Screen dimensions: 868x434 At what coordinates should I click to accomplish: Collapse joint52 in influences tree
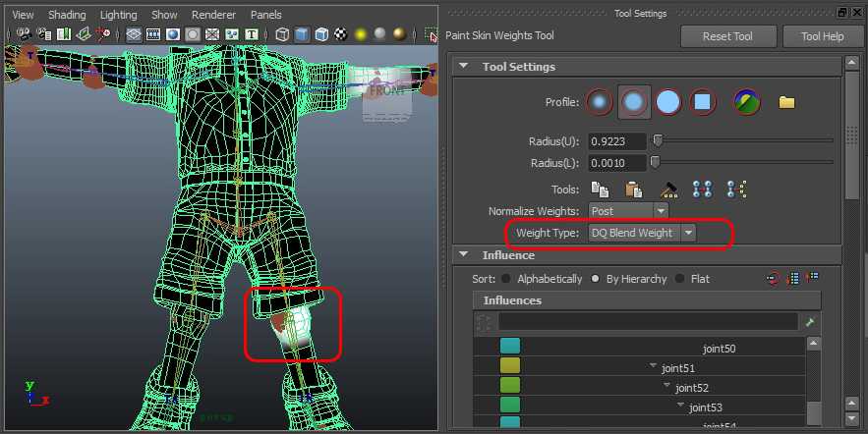click(x=667, y=385)
